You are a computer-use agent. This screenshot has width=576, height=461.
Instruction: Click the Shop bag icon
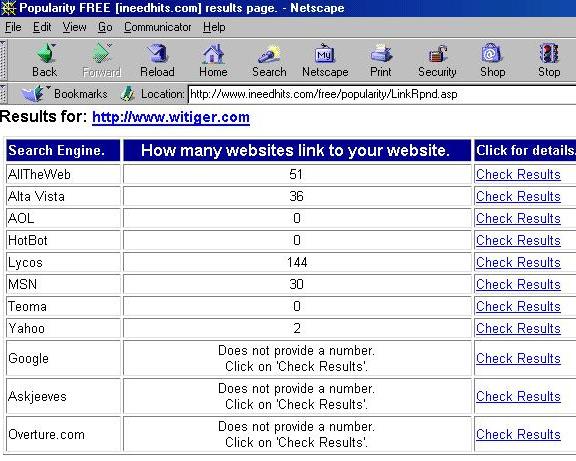(492, 54)
